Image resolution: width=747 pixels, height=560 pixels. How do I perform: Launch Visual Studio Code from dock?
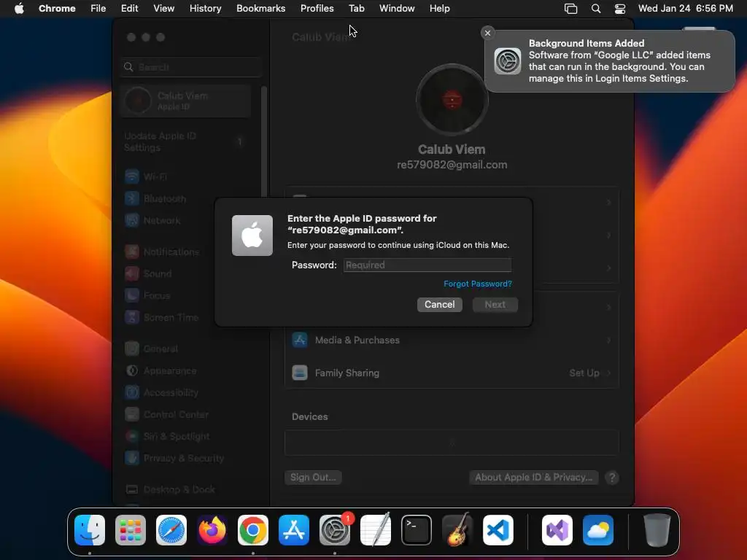click(x=498, y=530)
